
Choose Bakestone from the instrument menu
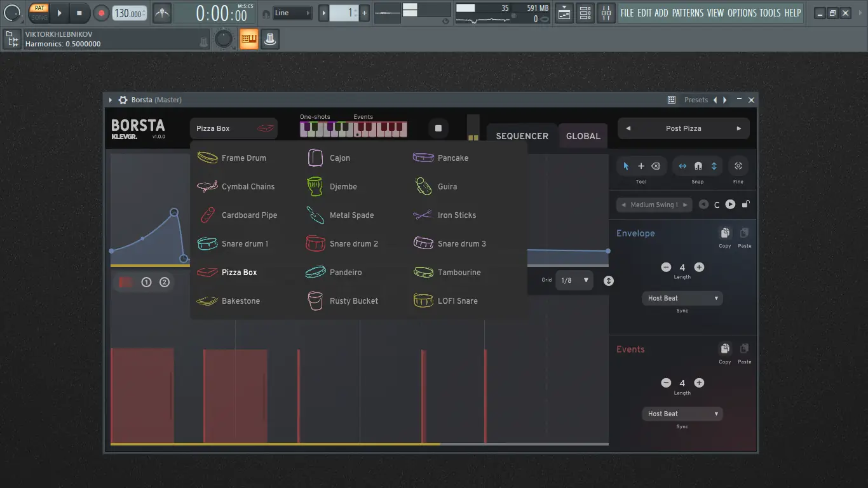point(229,301)
